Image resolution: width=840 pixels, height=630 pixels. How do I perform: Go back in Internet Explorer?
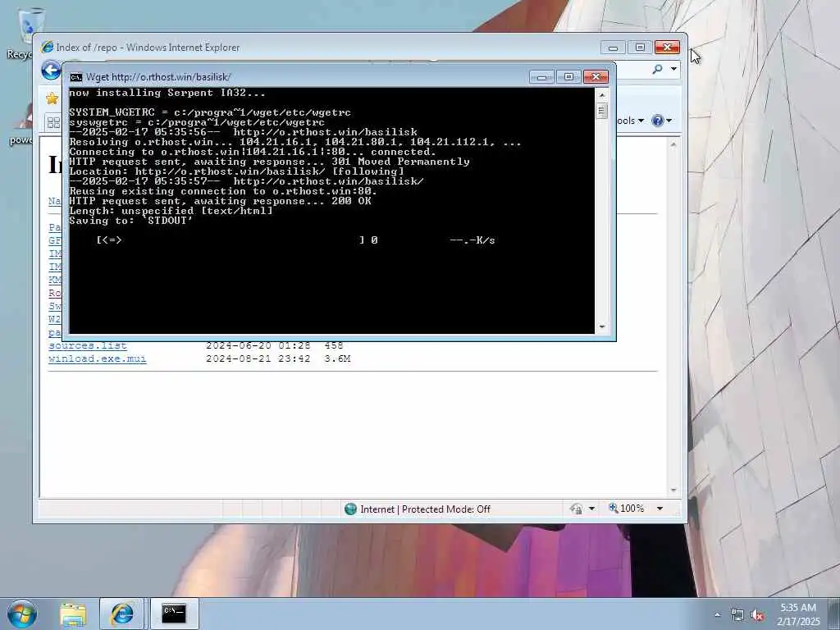coord(51,71)
